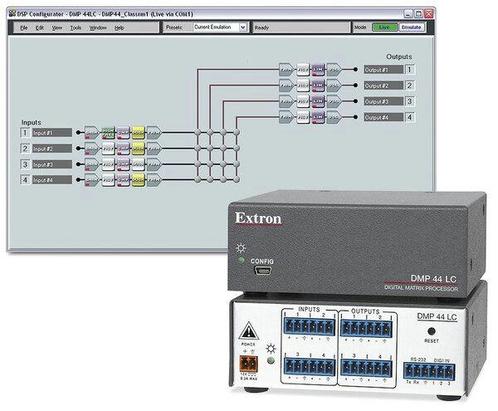
Task: Open Input #2 gain block
Action: point(91,148)
